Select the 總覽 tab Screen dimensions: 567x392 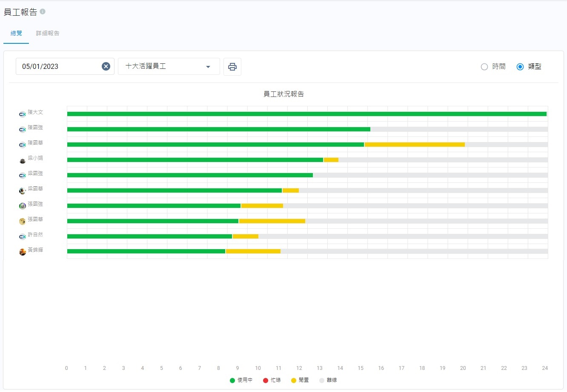[x=16, y=33]
